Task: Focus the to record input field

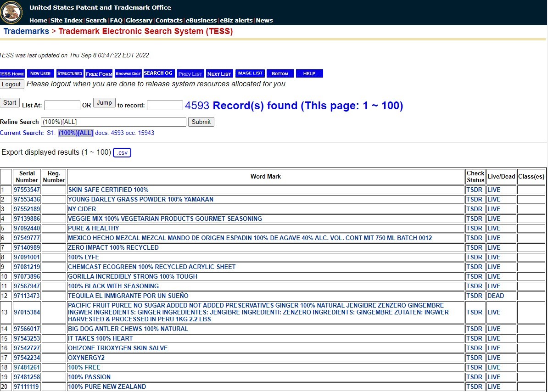Action: click(x=165, y=105)
